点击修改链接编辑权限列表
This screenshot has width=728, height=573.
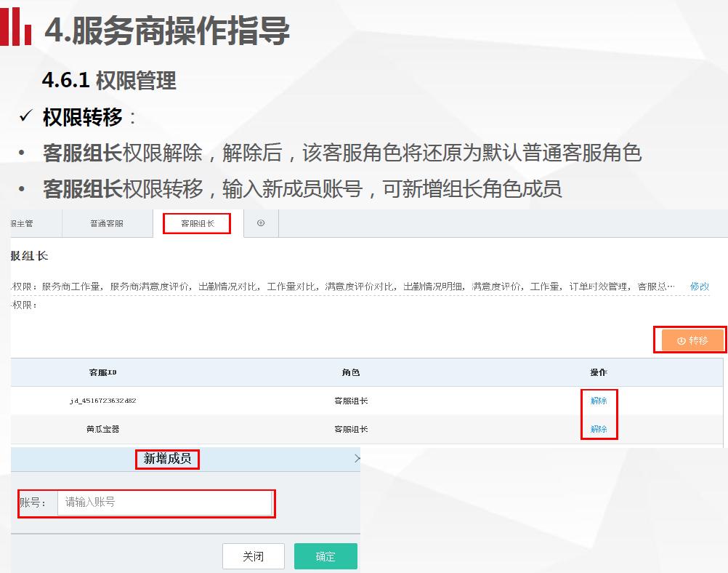tap(698, 286)
